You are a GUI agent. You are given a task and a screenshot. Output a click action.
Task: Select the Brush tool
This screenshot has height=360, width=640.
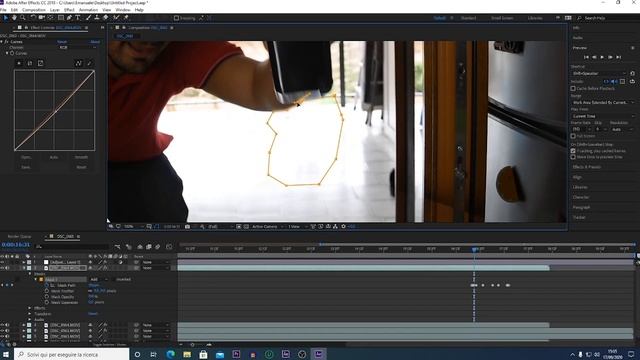[88, 18]
